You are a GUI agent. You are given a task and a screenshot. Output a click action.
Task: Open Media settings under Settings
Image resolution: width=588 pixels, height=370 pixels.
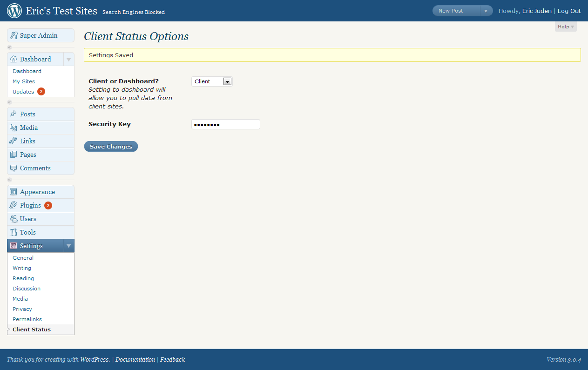pos(20,299)
